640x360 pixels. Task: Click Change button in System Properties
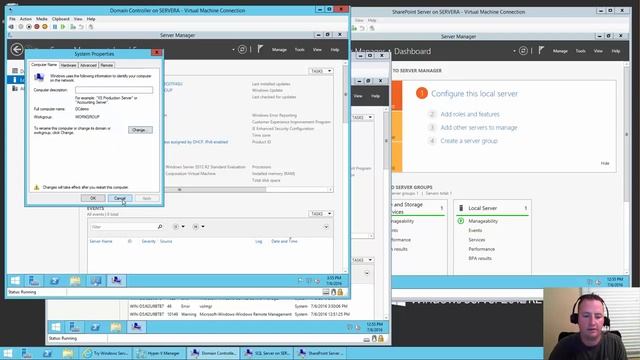(140, 130)
